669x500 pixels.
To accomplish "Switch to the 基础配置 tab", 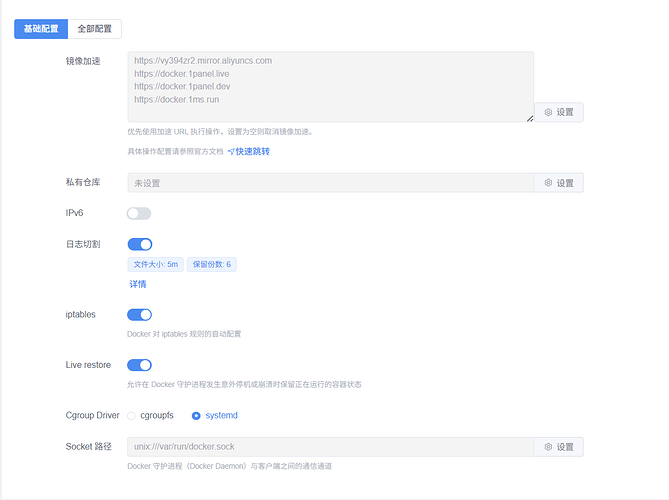I will (41, 29).
